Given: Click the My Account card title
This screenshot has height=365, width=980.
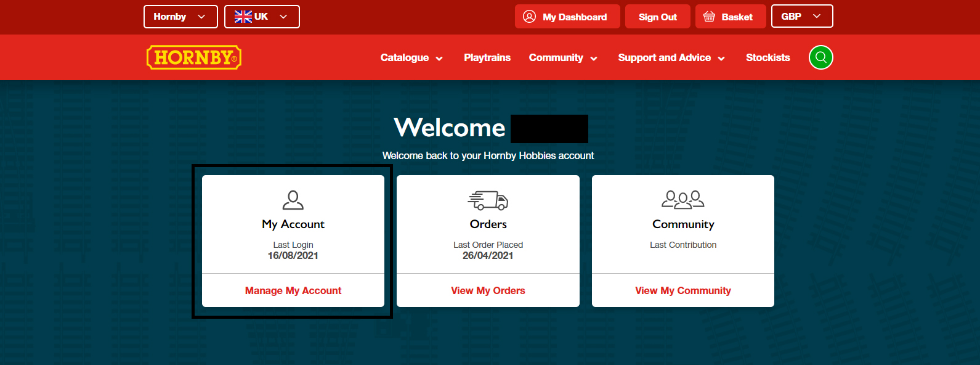Looking at the screenshot, I should [293, 224].
